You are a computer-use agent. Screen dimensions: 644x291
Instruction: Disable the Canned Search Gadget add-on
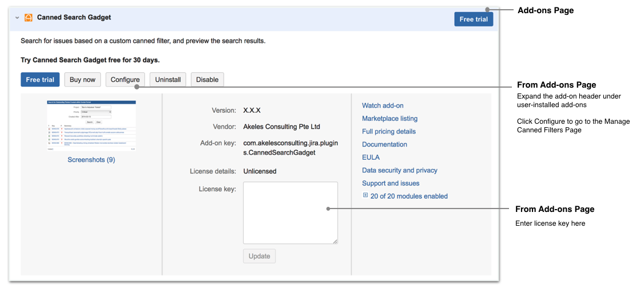pos(207,80)
